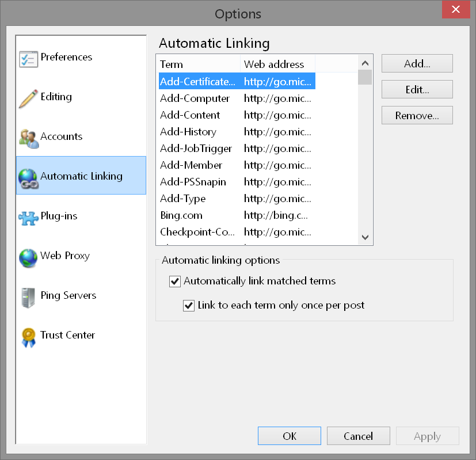Click the Accounts people icon

(28, 138)
